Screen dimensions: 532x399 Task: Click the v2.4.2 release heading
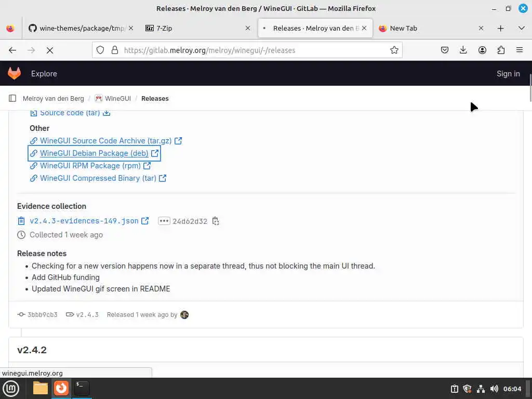point(32,350)
